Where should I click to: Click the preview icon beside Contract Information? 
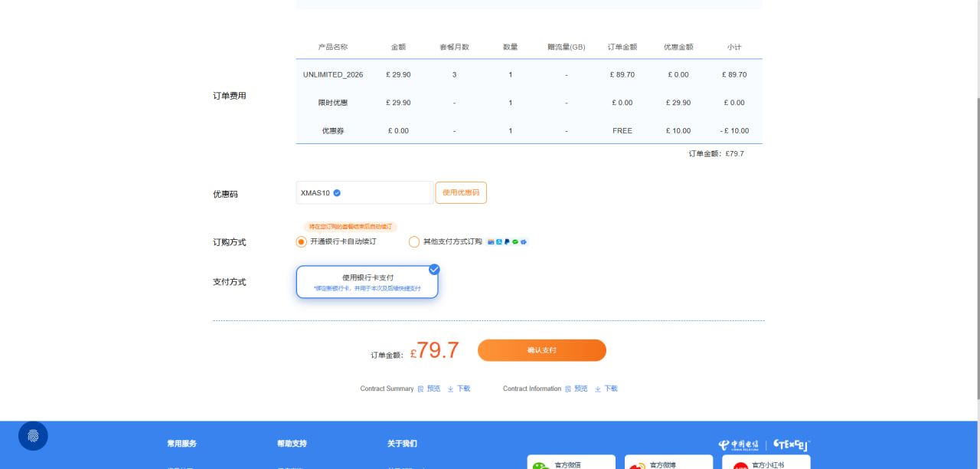[567, 389]
